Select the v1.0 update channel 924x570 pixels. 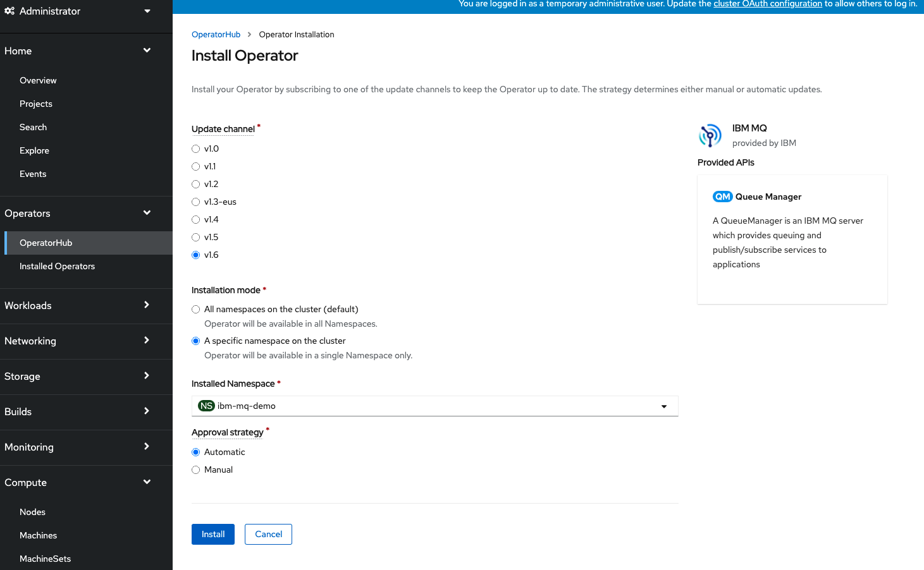[196, 149]
